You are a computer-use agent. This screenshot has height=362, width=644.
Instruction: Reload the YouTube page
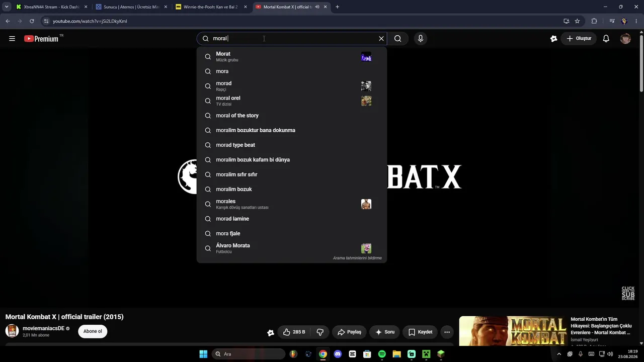(x=32, y=21)
